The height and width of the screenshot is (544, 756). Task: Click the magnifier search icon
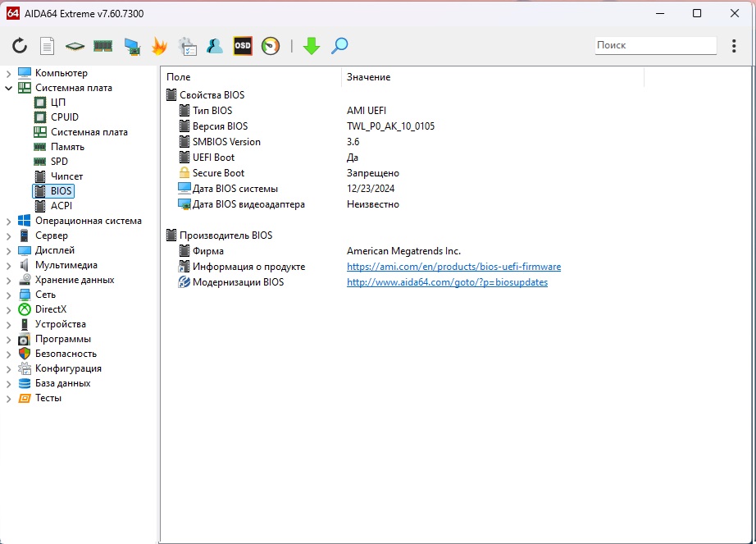coord(339,46)
